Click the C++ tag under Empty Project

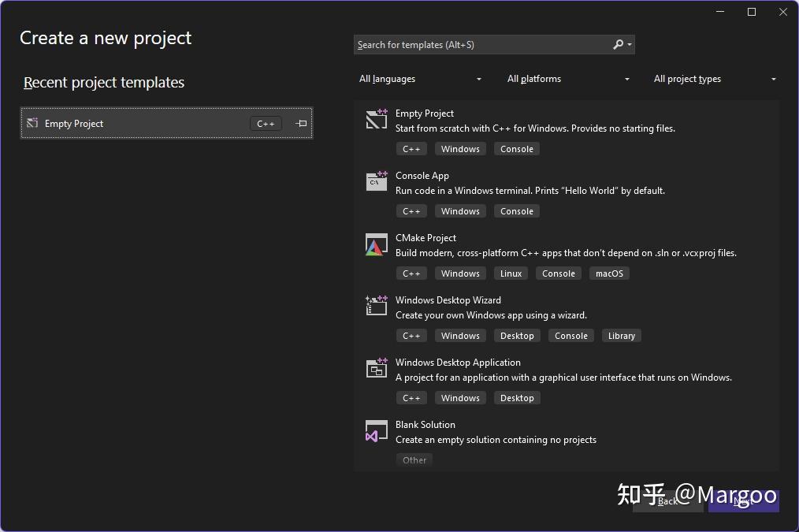point(411,149)
